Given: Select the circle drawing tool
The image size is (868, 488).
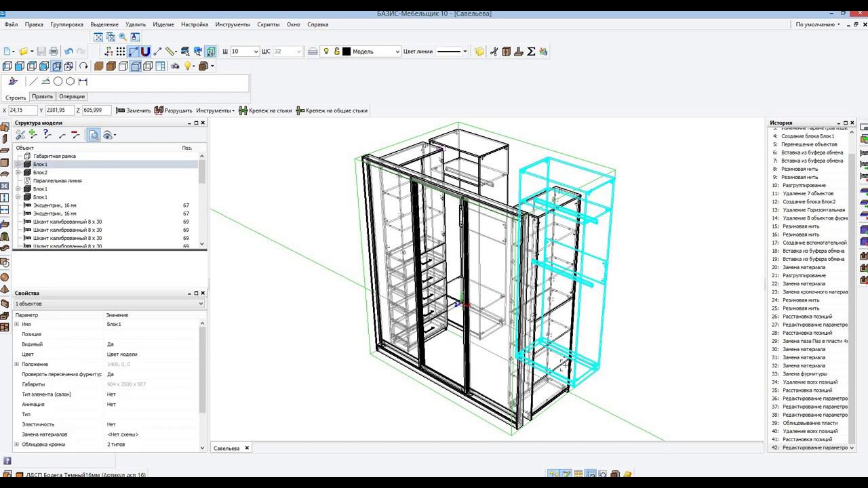Looking at the screenshot, I should coord(58,81).
